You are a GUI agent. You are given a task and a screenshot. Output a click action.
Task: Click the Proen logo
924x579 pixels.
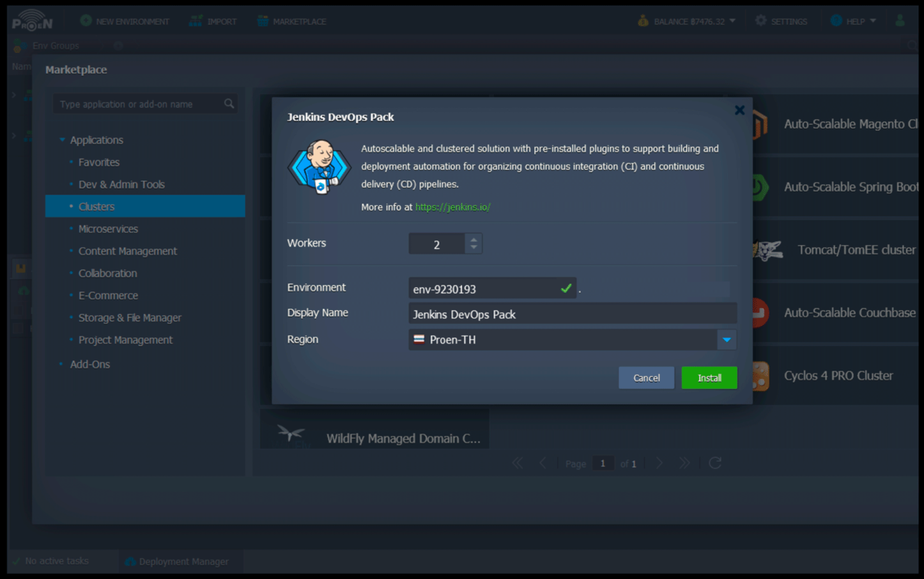pyautogui.click(x=32, y=21)
